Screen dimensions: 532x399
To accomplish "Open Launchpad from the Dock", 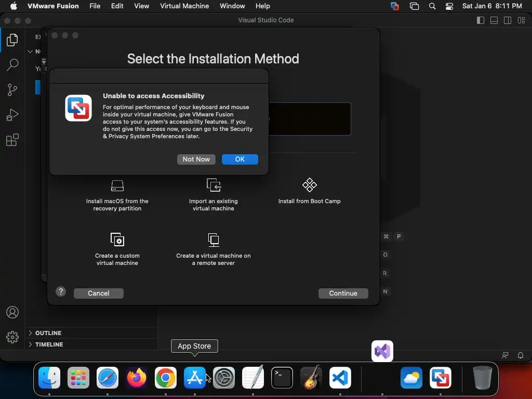I will tap(78, 378).
